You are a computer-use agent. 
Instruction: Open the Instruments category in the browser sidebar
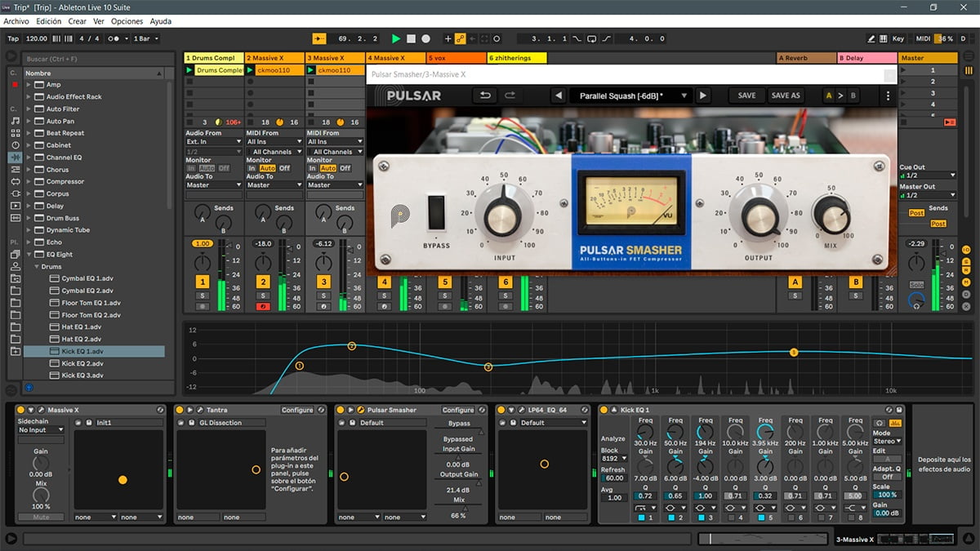click(16, 144)
